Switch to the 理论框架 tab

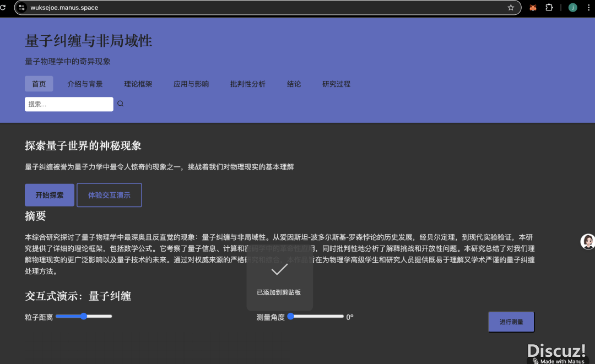[x=138, y=84]
